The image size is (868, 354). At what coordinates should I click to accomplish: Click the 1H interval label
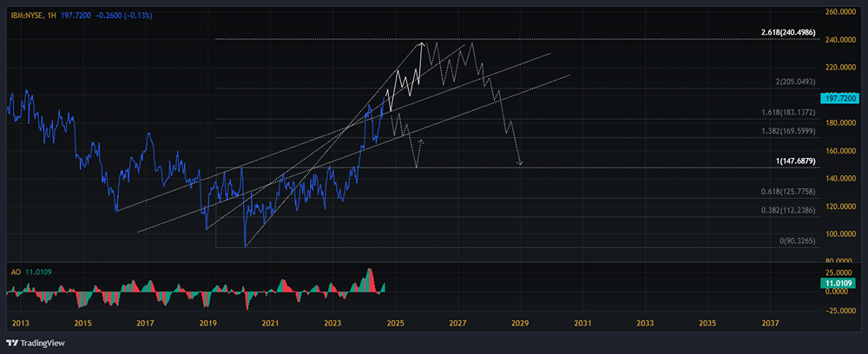[x=53, y=16]
